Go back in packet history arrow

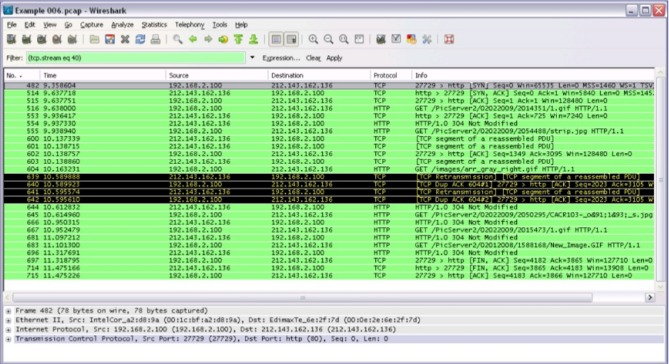click(193, 39)
